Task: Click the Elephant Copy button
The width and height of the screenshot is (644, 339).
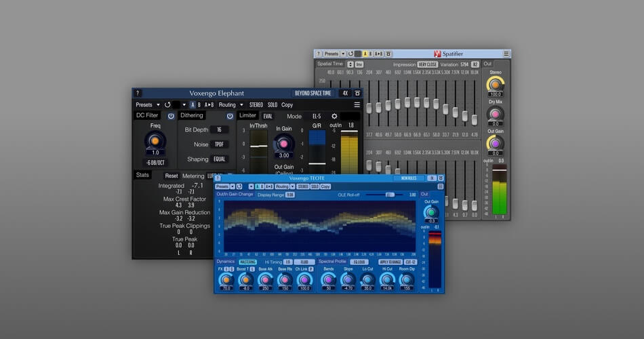Action: pyautogui.click(x=287, y=105)
